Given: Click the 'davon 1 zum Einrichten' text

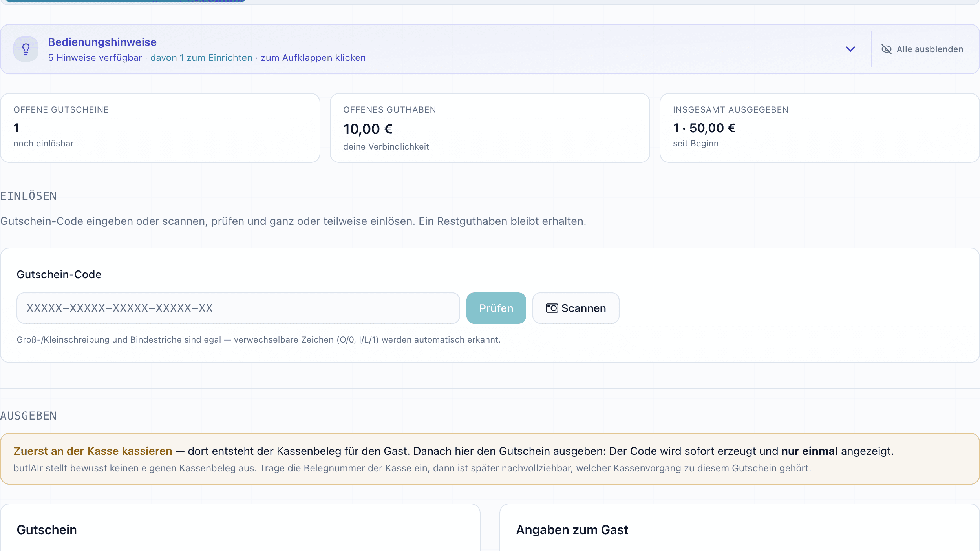Looking at the screenshot, I should coord(201,58).
